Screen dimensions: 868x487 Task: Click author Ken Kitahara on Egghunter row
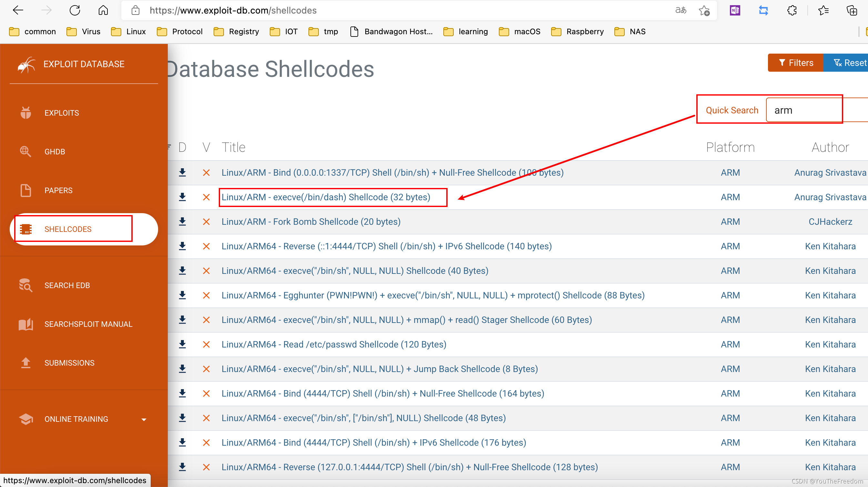830,295
